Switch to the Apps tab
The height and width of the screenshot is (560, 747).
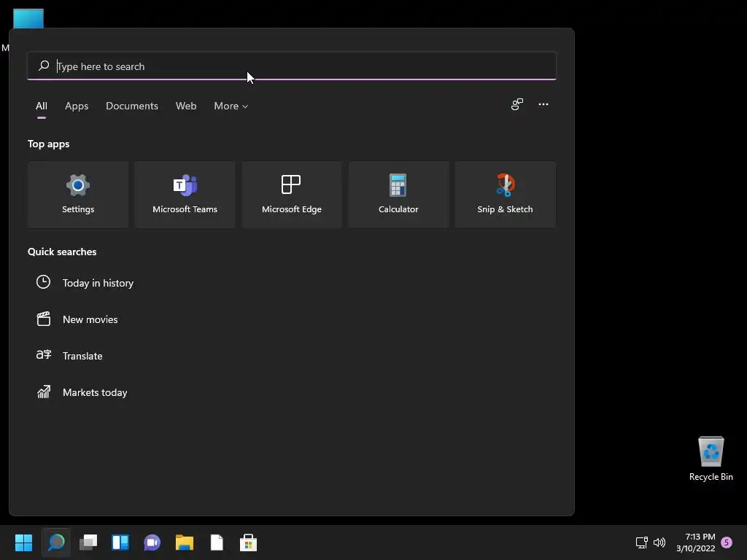(x=77, y=106)
